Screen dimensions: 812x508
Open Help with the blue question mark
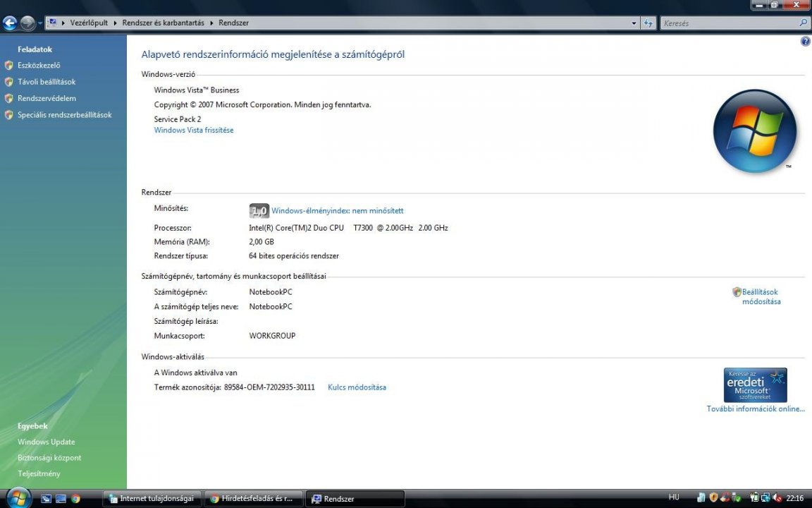coord(805,42)
